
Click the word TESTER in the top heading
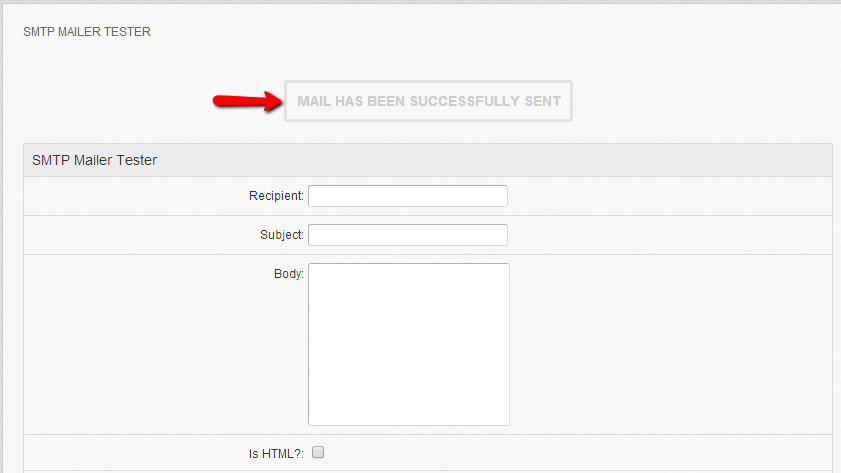(127, 32)
